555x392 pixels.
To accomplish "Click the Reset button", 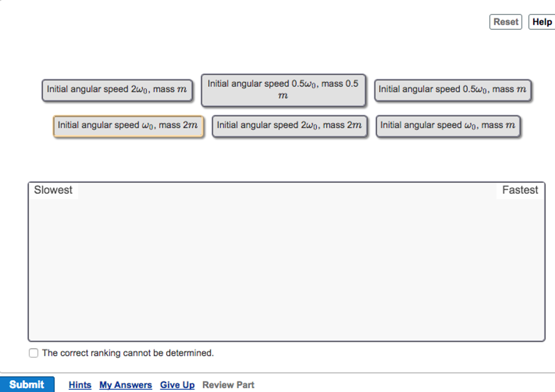I will [506, 22].
